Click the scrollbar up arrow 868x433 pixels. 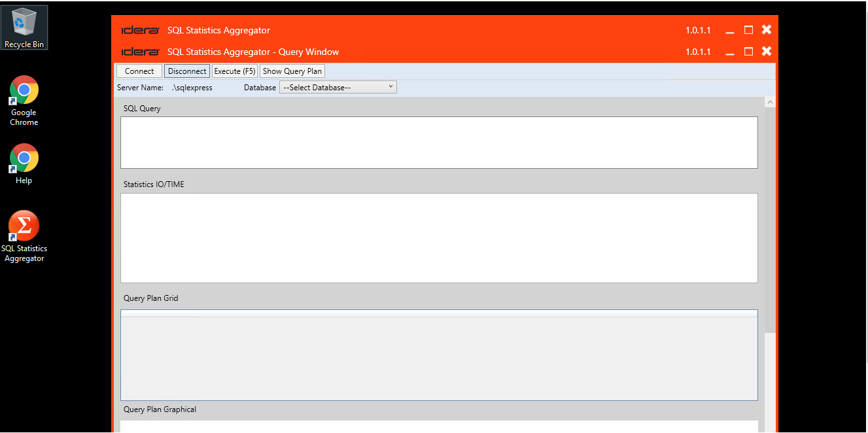[770, 103]
